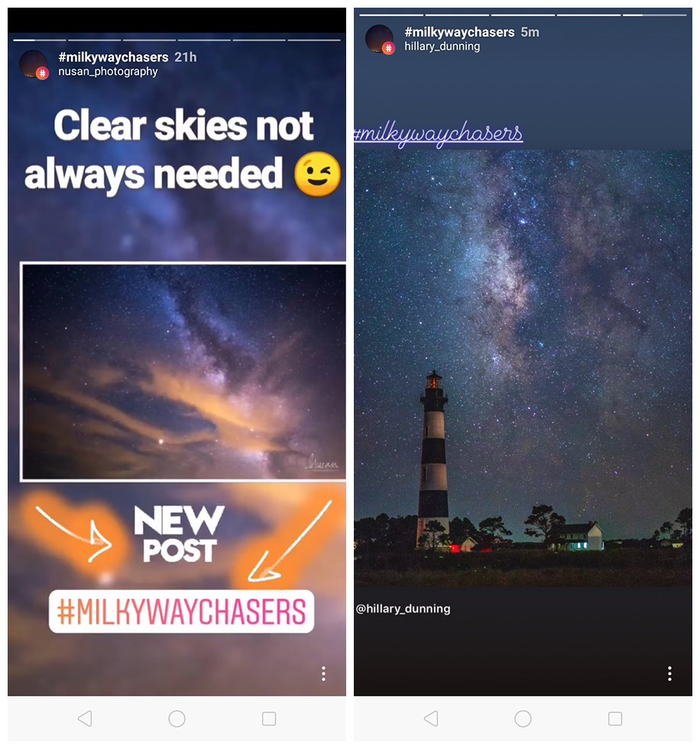Tap the #MILKYWAYCHASERS hashtag sticker
The width and height of the screenshot is (700, 749).
click(x=181, y=611)
